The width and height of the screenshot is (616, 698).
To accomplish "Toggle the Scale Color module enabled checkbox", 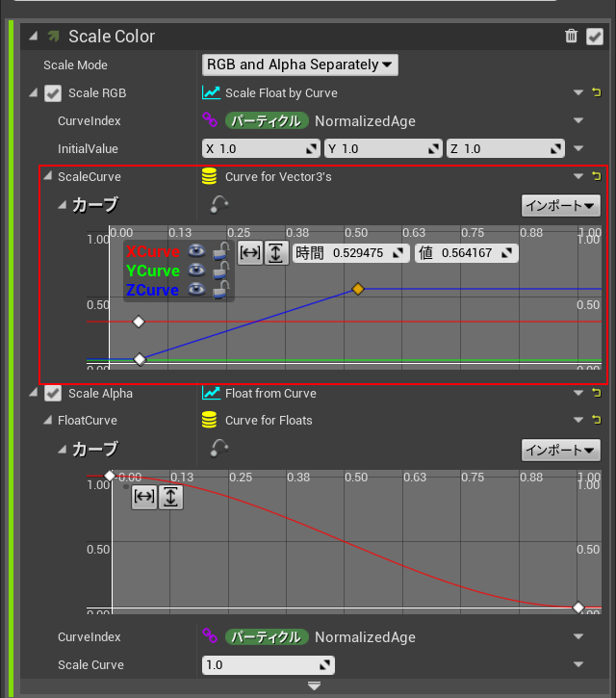I will [595, 37].
